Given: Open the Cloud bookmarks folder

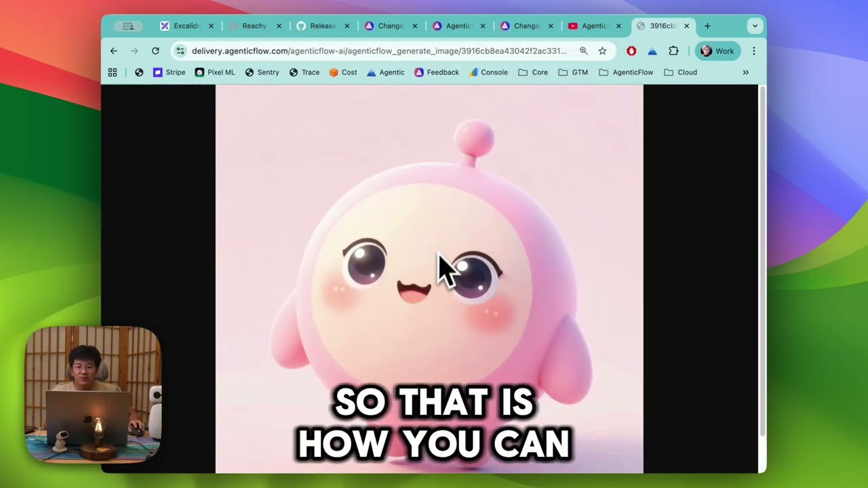Looking at the screenshot, I should point(680,72).
